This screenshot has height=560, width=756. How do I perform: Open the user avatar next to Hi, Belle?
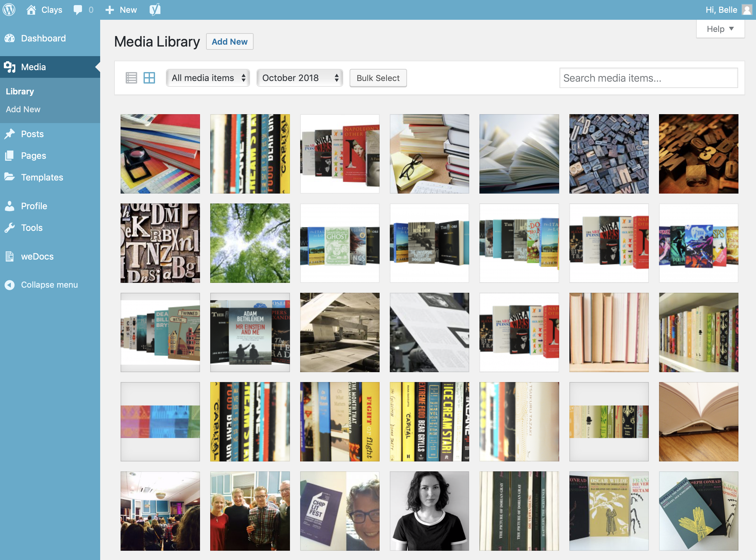click(x=747, y=10)
